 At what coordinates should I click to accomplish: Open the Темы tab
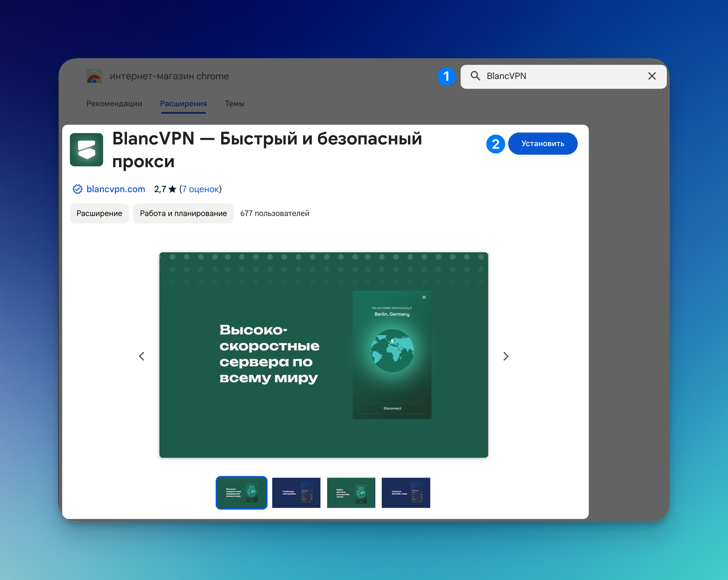coord(235,104)
